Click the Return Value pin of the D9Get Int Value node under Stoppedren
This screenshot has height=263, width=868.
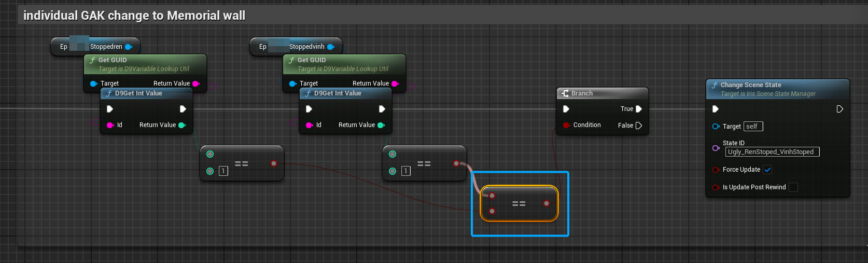(x=182, y=125)
